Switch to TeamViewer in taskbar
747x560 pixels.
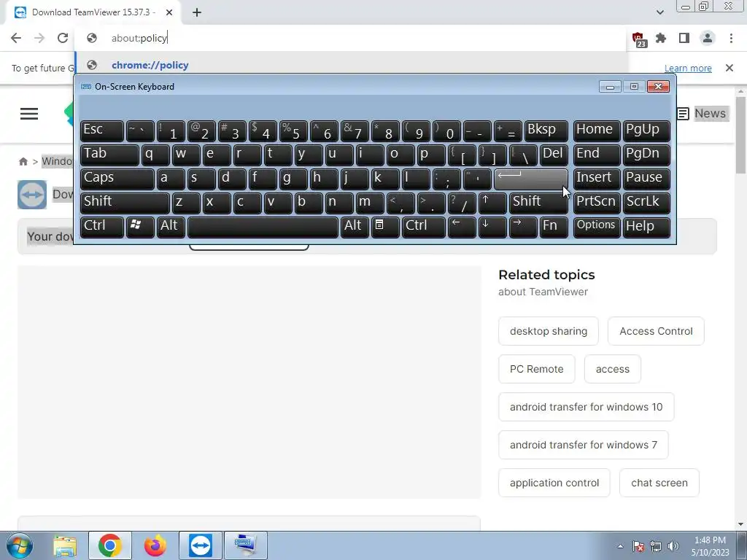(x=200, y=545)
